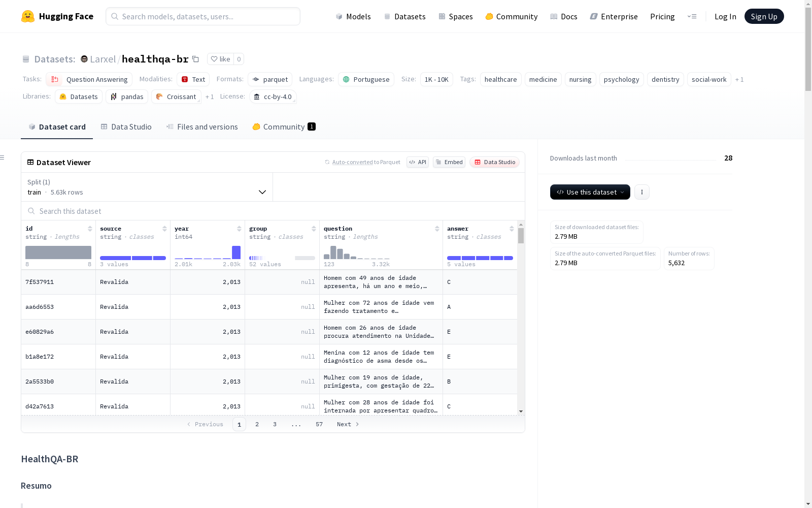Click the Log In link
The width and height of the screenshot is (812, 508).
point(725,16)
